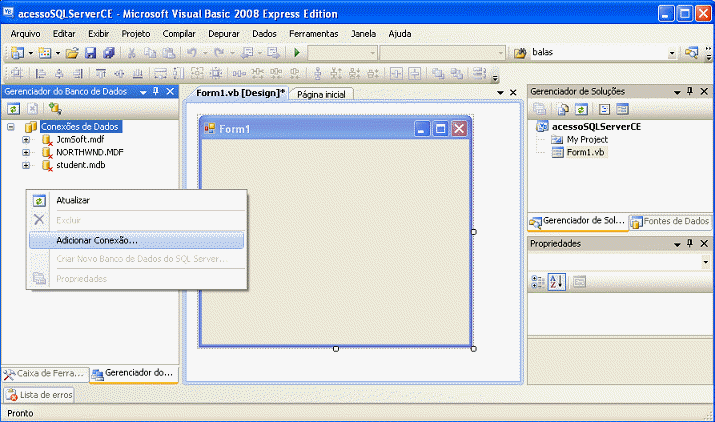Open the Ferramentas menu
The width and height of the screenshot is (715, 422).
pyautogui.click(x=314, y=34)
